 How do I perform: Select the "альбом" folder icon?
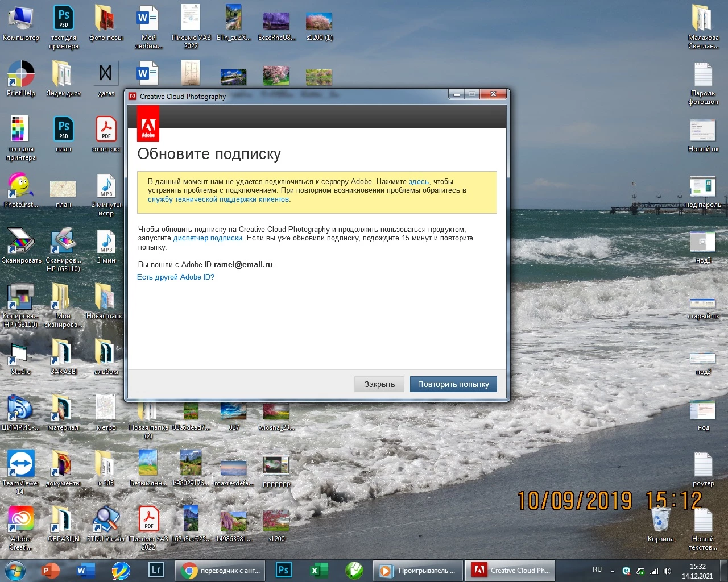point(106,357)
